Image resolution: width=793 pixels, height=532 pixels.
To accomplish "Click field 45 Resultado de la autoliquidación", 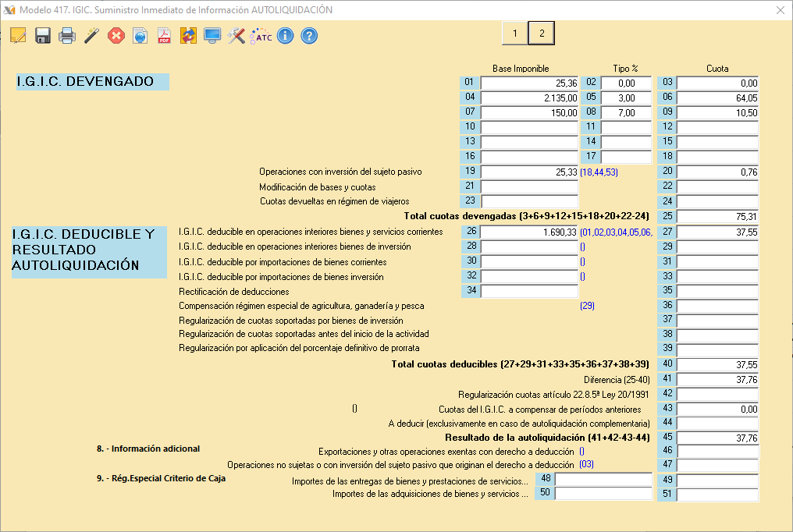I will pyautogui.click(x=717, y=438).
